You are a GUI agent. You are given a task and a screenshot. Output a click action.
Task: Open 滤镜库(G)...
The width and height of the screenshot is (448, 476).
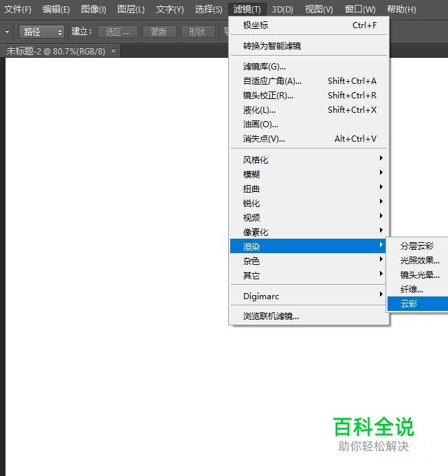click(x=309, y=67)
